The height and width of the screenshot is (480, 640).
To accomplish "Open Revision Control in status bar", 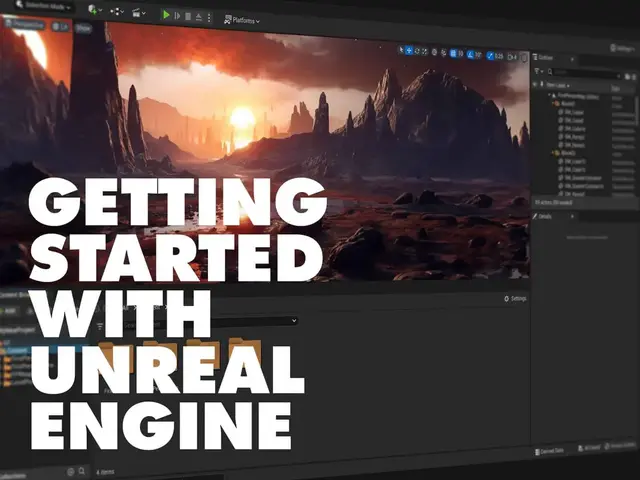I will click(x=621, y=446).
